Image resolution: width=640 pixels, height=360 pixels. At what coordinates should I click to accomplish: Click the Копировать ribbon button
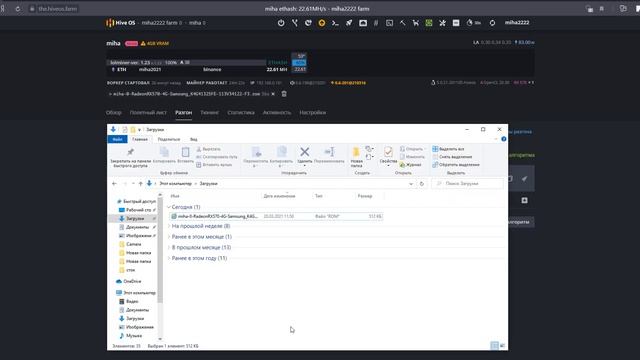164,156
